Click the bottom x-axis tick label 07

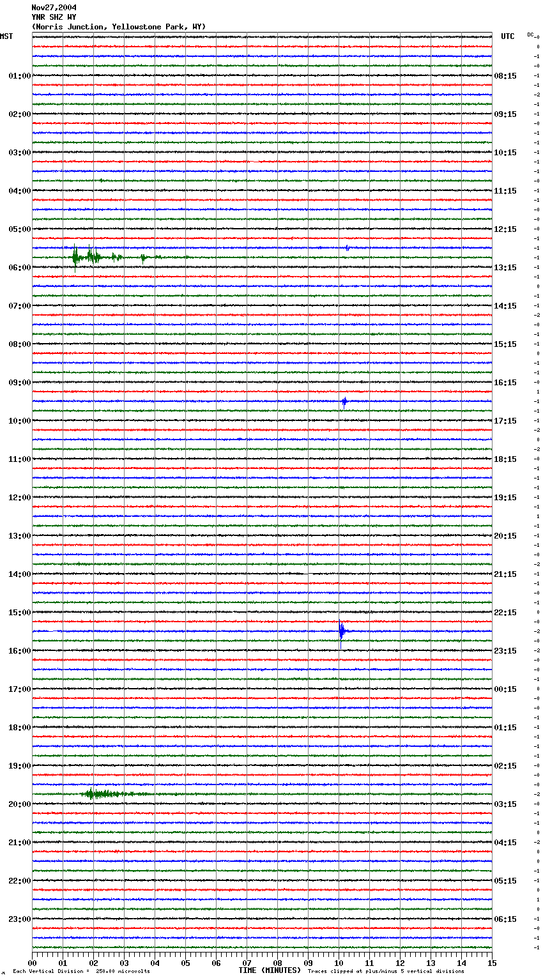247,963
